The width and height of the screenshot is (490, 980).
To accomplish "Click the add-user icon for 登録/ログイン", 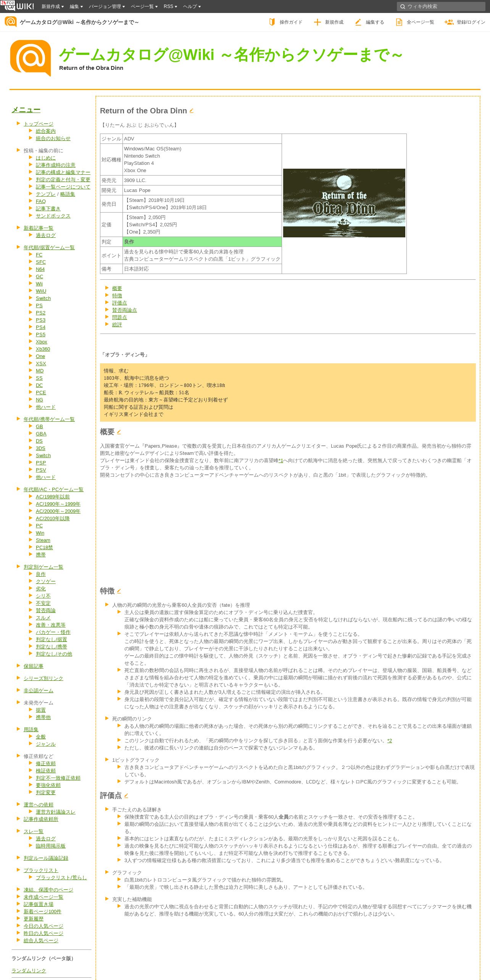I will coord(449,22).
